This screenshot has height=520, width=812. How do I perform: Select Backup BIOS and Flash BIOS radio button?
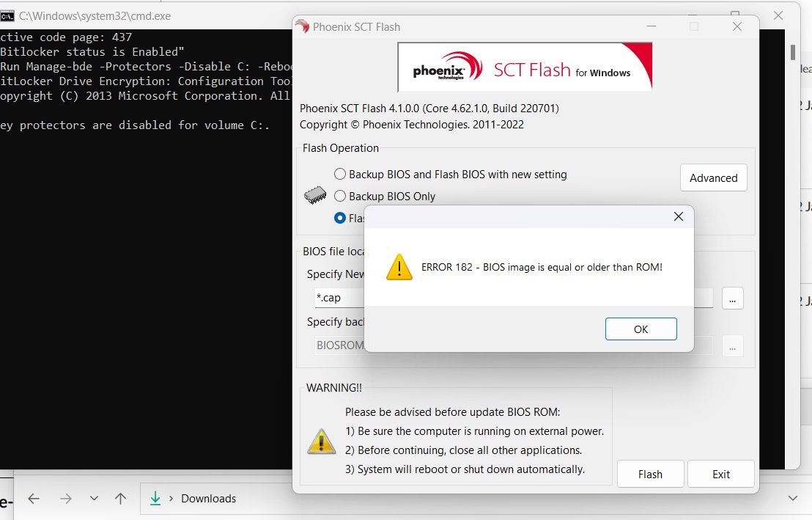click(340, 175)
